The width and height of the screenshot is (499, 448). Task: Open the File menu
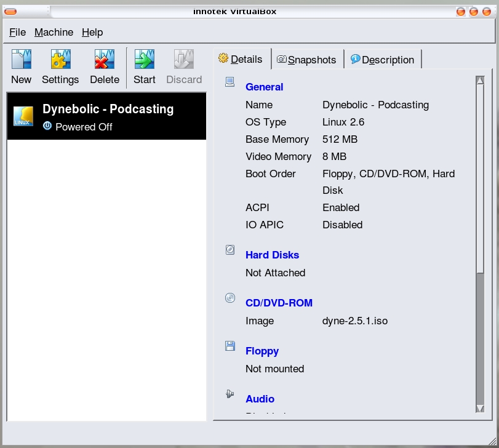pyautogui.click(x=17, y=32)
